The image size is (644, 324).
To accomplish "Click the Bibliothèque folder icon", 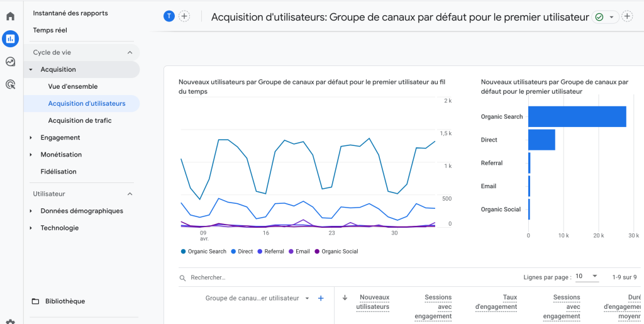I will tap(36, 301).
